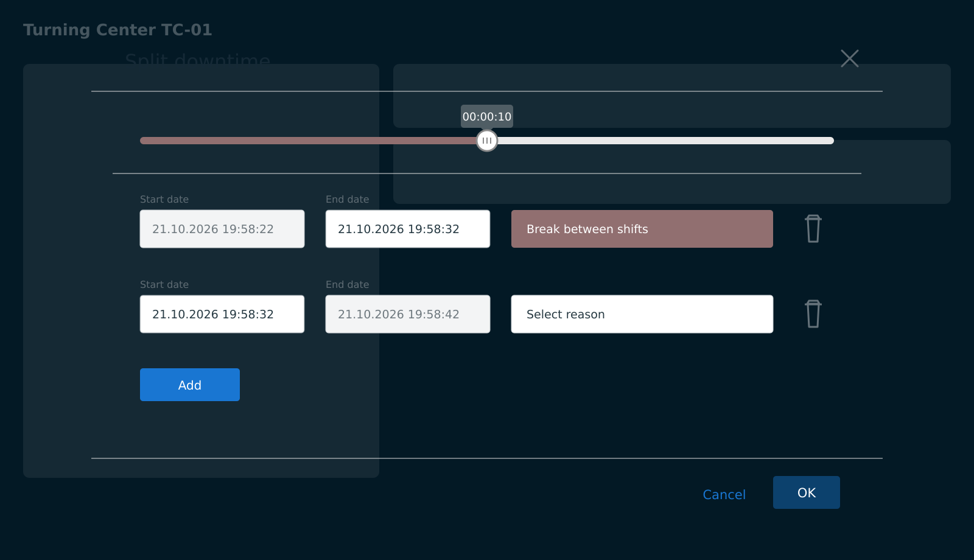Close the Split downtime dialog
The width and height of the screenshot is (974, 560).
pyautogui.click(x=849, y=58)
